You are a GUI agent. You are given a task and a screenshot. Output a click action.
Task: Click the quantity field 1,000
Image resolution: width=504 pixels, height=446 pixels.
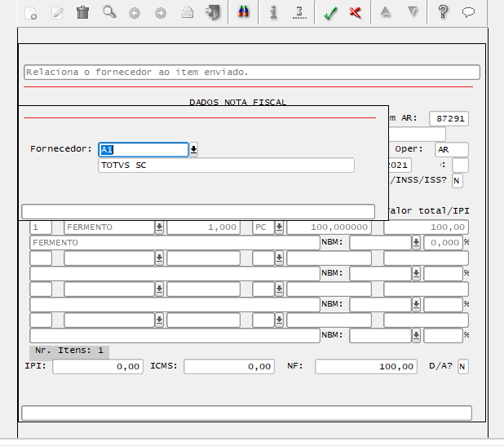[203, 227]
